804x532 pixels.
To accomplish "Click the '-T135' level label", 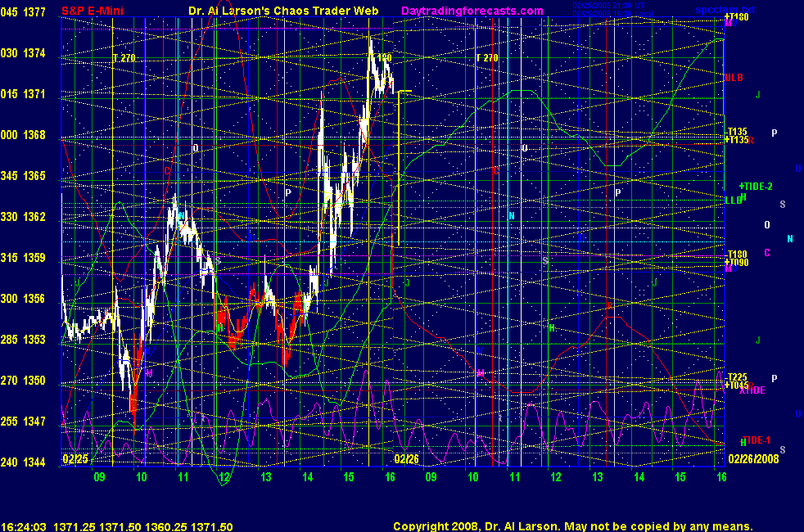I will coord(736,132).
